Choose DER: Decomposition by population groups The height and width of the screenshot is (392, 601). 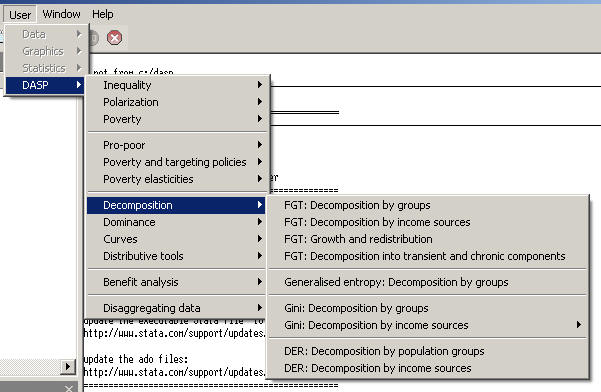(428, 351)
